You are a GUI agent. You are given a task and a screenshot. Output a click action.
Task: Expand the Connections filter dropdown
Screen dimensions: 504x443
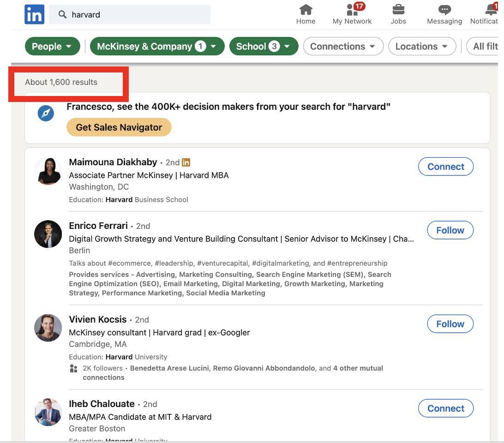(343, 46)
